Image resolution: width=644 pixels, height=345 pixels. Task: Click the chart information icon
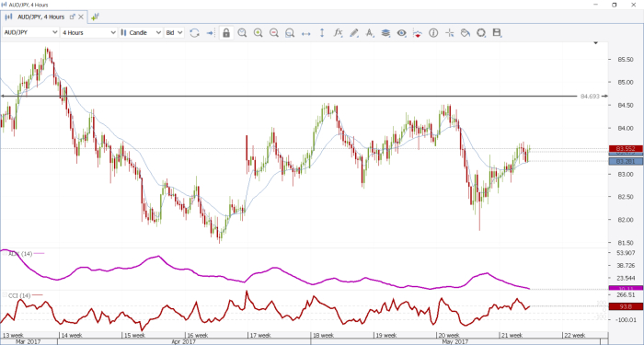pos(433,33)
